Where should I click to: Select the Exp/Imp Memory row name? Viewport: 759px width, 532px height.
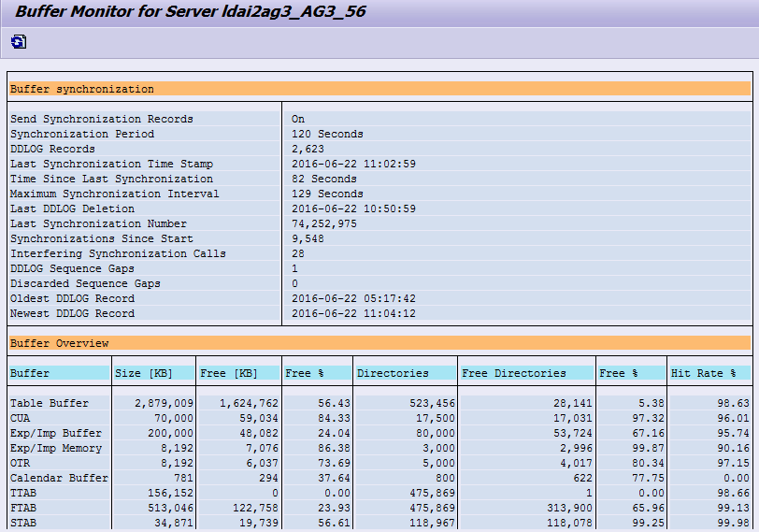coord(56,449)
